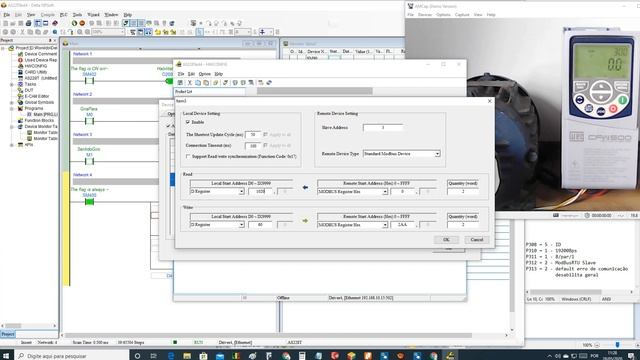640x360 pixels.
Task: Click the Slave Address input field
Action: 383,128
